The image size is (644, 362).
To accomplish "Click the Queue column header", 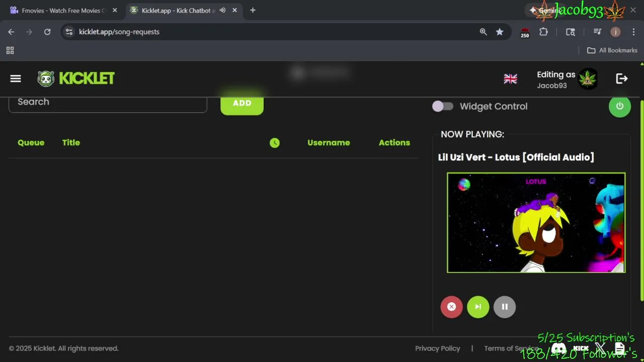I will tap(31, 143).
